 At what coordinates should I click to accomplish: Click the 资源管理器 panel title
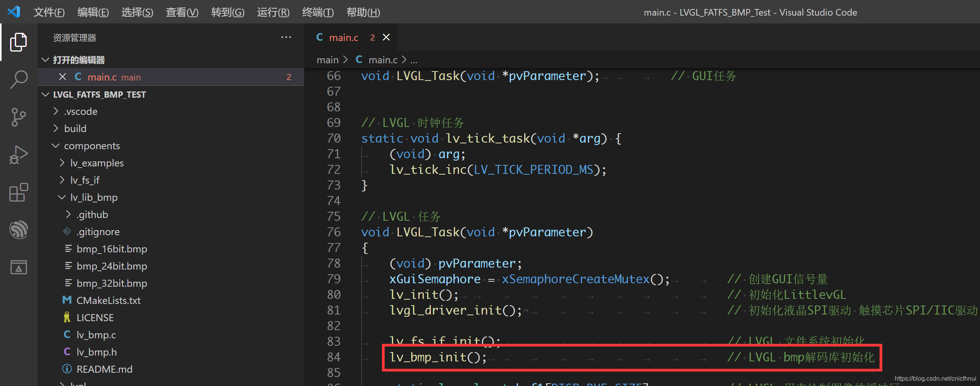(x=74, y=38)
